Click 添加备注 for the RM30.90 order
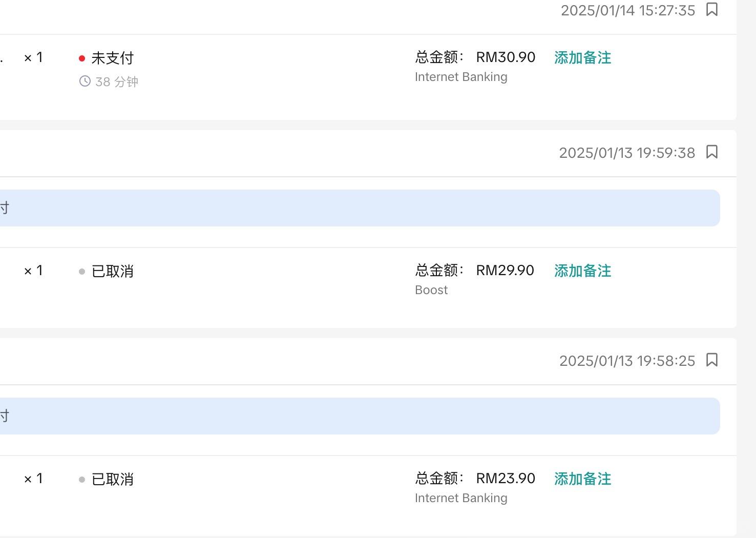This screenshot has width=756, height=538. (583, 57)
